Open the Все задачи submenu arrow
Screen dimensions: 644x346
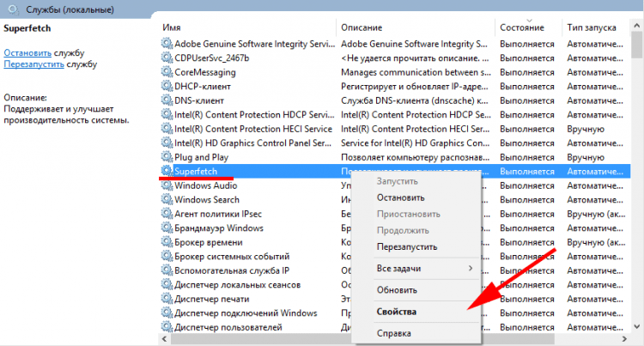click(x=470, y=269)
